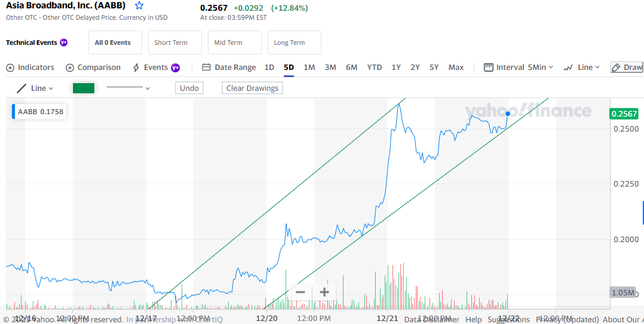Image resolution: width=644 pixels, height=324 pixels.
Task: Switch chart range to 1D
Action: [269, 68]
